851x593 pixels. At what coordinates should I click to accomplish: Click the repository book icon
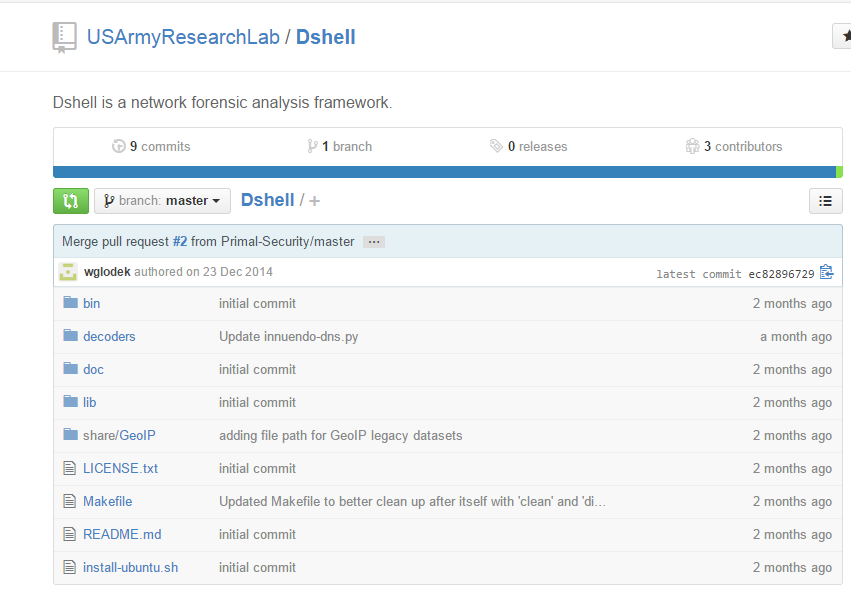tap(64, 37)
